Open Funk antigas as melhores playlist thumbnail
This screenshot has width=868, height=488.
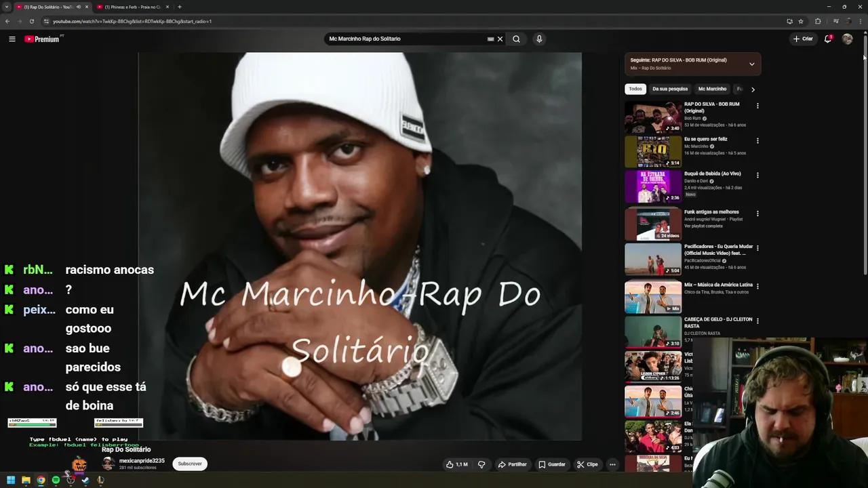(x=653, y=224)
